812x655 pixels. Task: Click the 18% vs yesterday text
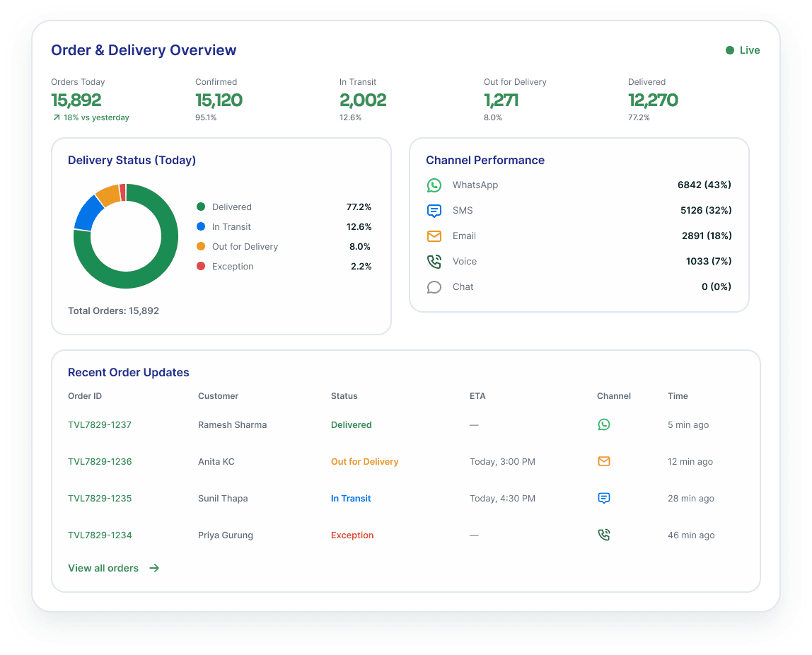click(96, 117)
